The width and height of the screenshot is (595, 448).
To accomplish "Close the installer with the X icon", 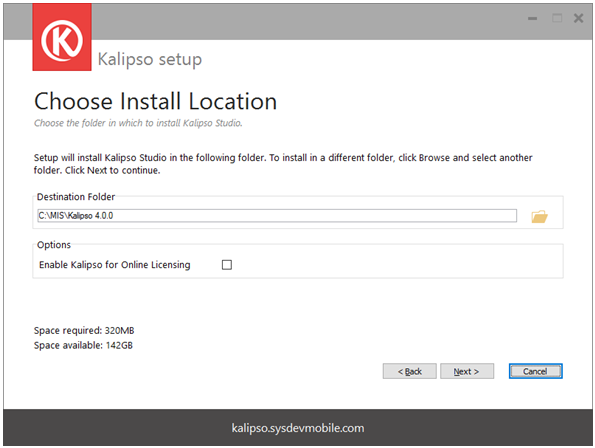I will pyautogui.click(x=578, y=18).
